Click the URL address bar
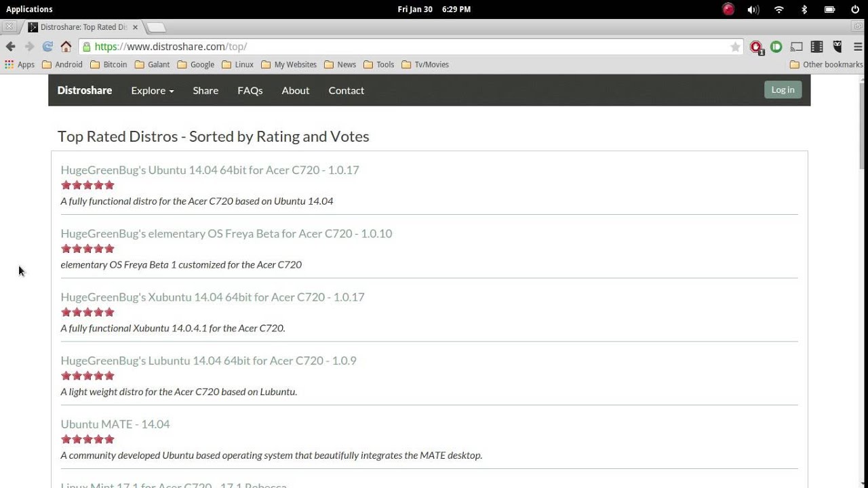Screen dimensions: 868x488 click(x=410, y=47)
